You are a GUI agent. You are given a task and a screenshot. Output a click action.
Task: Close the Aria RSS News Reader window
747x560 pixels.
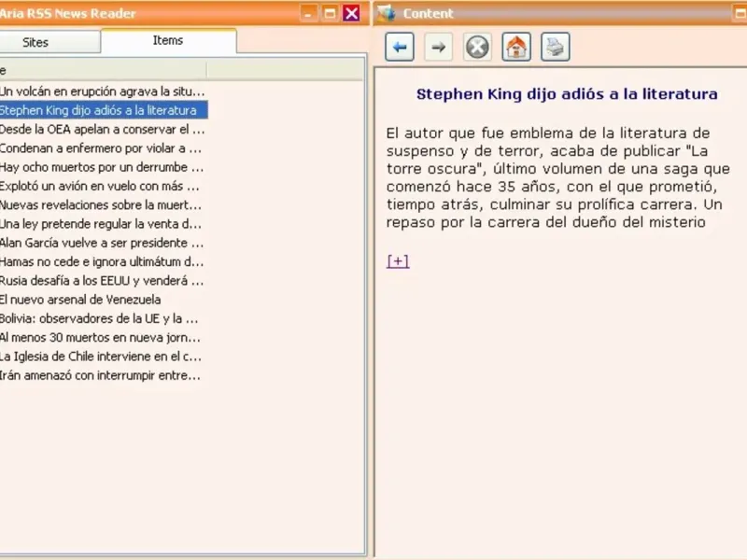click(x=352, y=13)
